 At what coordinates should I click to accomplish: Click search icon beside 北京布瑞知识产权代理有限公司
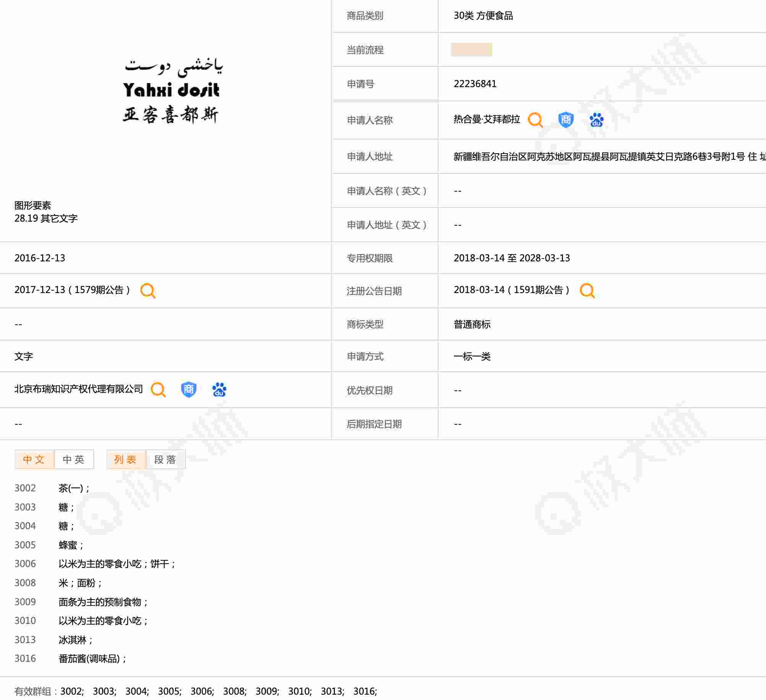(158, 390)
